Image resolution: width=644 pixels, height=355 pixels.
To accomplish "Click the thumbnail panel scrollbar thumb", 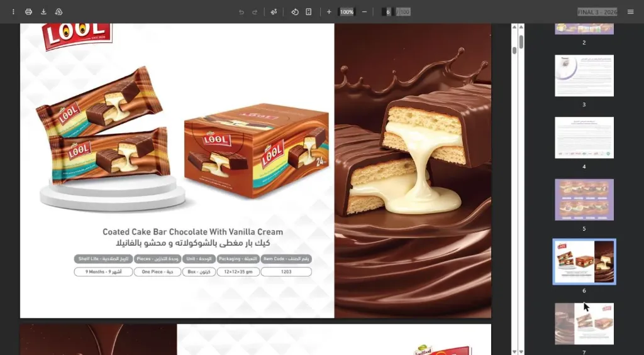I will pyautogui.click(x=521, y=42).
